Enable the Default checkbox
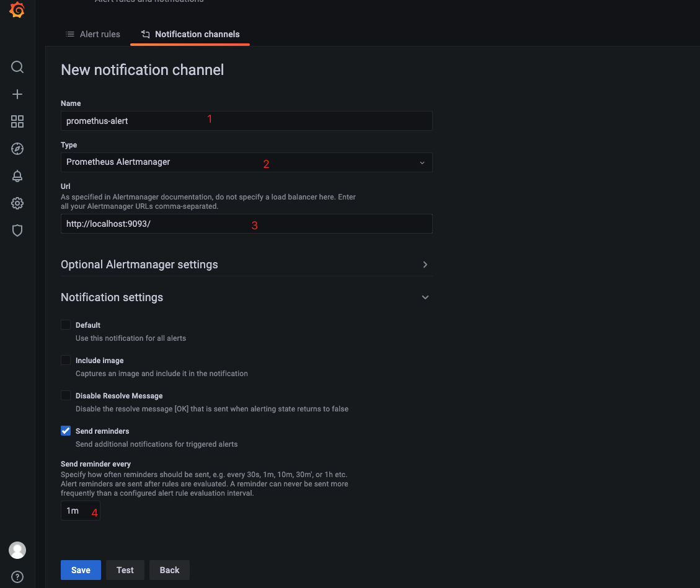The width and height of the screenshot is (700, 588). pos(66,325)
